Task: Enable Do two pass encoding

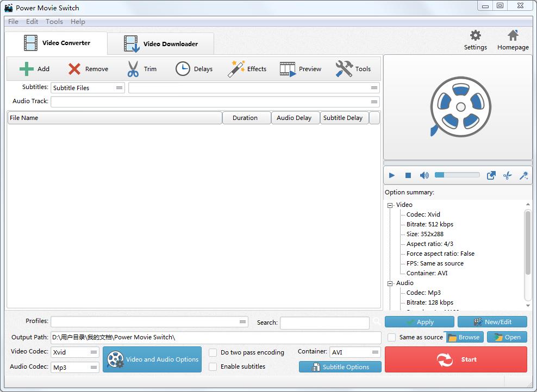Action: click(213, 352)
